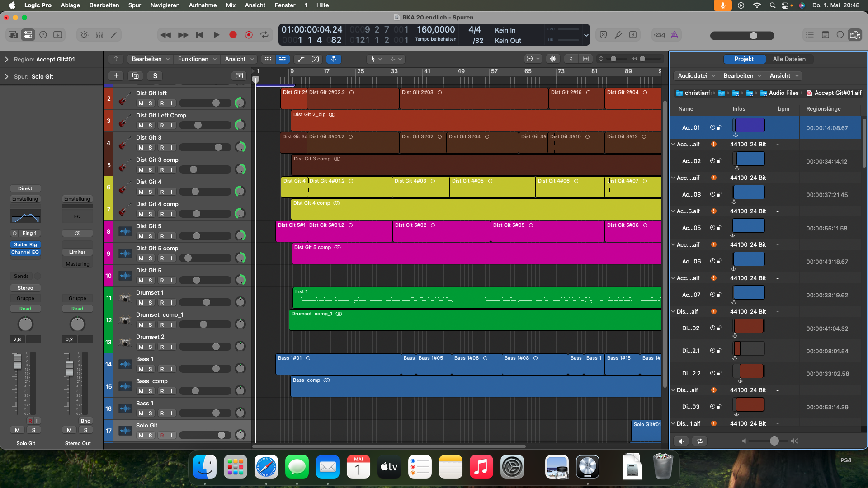Viewport: 868px width, 488px height.
Task: Mute the Drumset 1 track
Action: (x=141, y=303)
